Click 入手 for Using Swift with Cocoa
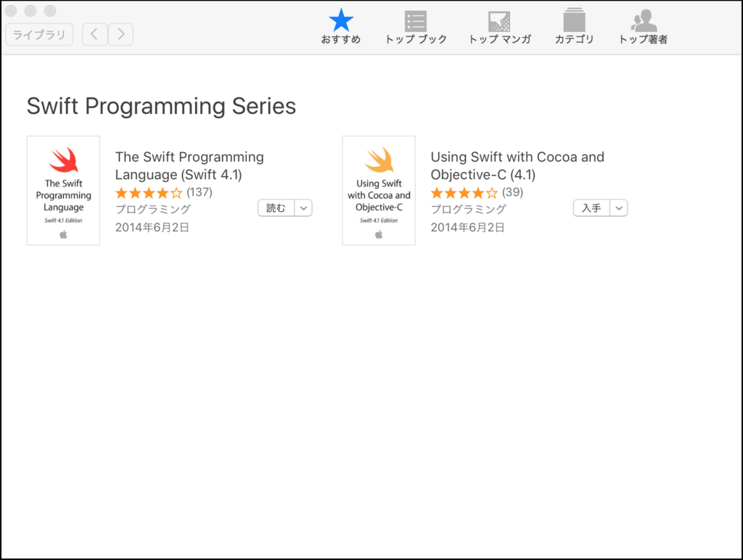The height and width of the screenshot is (560, 743). click(591, 208)
